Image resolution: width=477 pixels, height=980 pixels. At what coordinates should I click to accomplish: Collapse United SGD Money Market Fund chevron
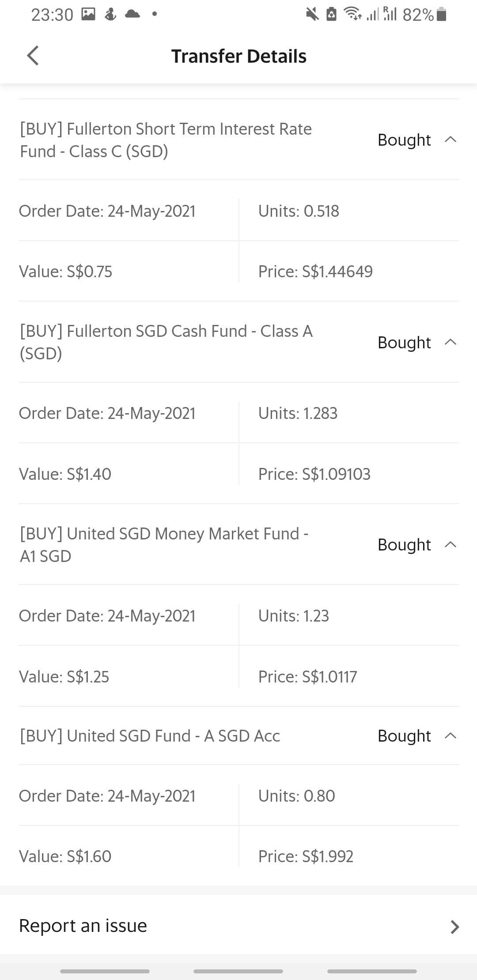450,544
